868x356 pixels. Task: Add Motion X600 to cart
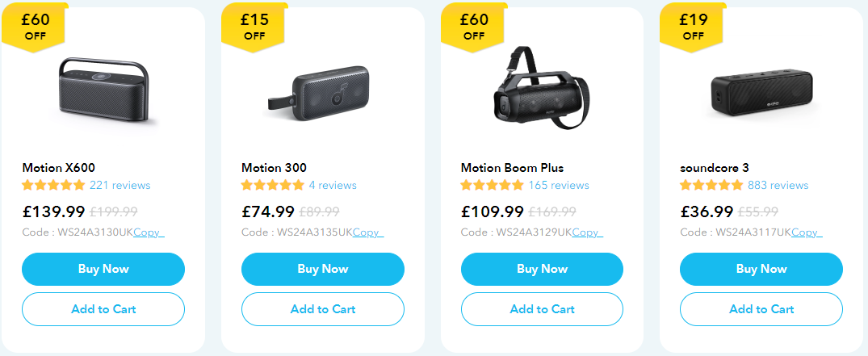pyautogui.click(x=103, y=309)
